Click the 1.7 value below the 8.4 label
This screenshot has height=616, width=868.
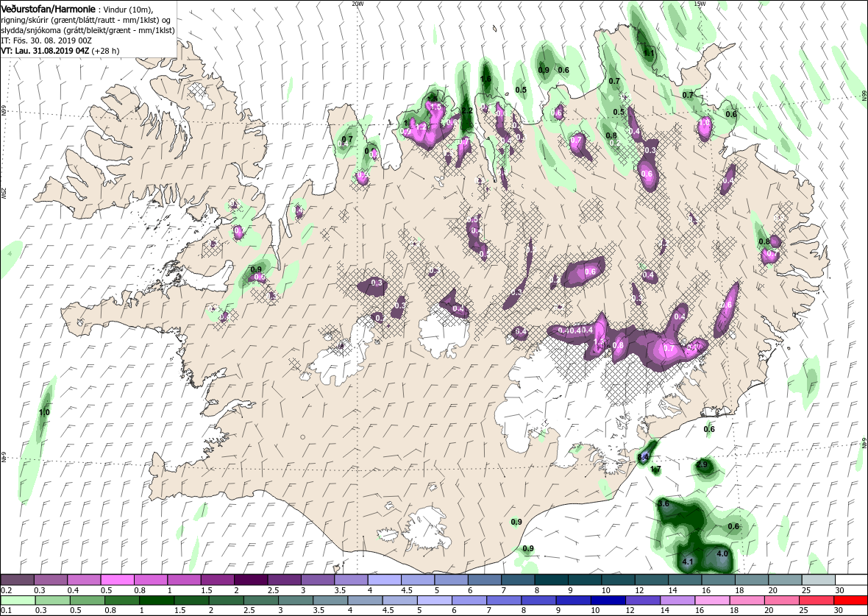[655, 470]
